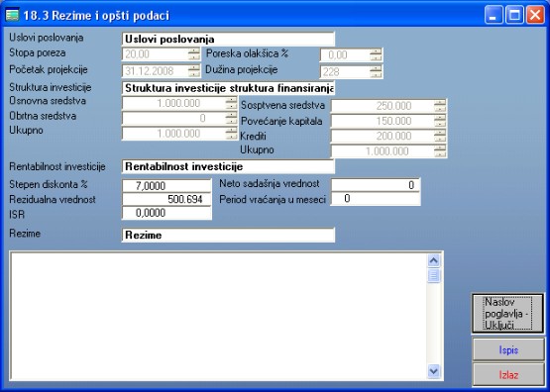Click the Krediti spinner arrows

440,136
